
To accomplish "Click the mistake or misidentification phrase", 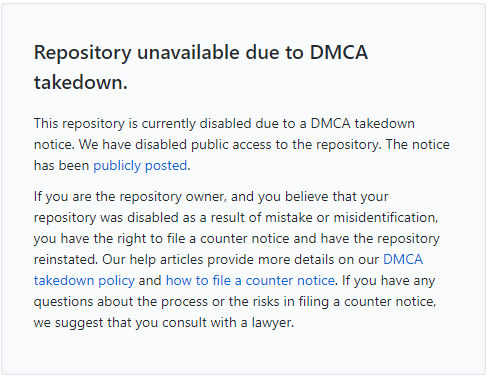I will (351, 218).
